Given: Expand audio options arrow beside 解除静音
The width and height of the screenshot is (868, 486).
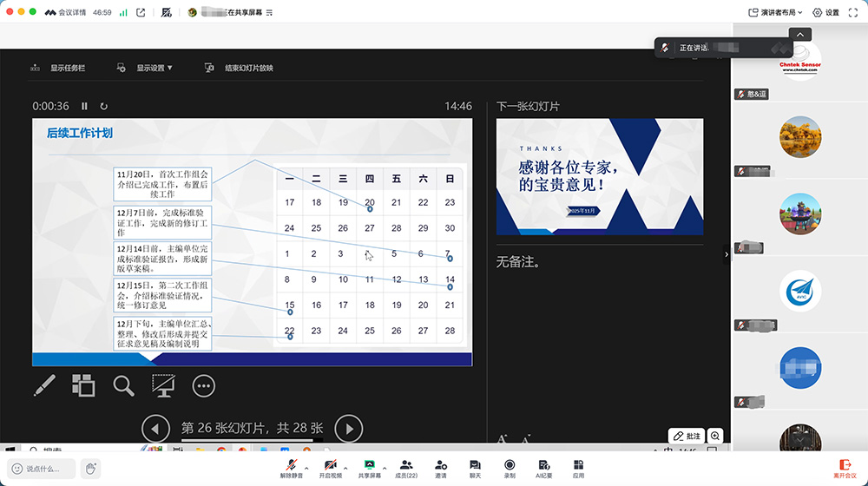Looking at the screenshot, I should pos(308,464).
